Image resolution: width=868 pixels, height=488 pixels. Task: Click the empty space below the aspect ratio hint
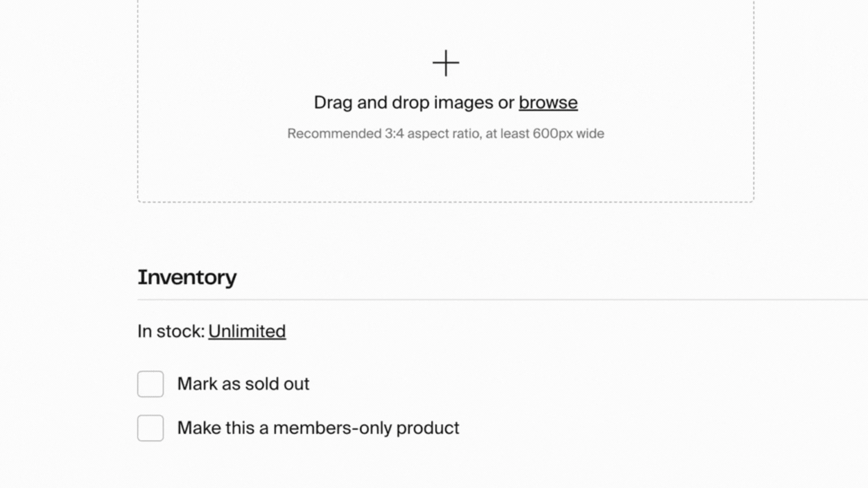(x=445, y=169)
